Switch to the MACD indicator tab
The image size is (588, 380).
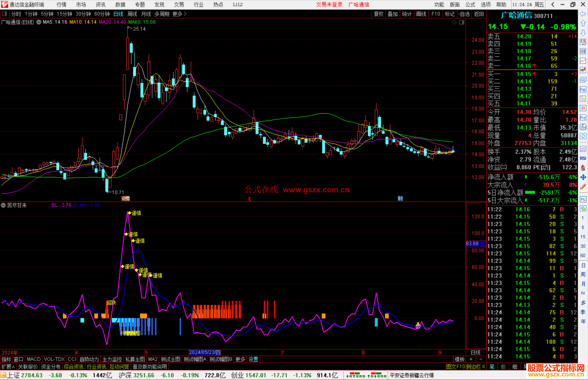pos(34,359)
